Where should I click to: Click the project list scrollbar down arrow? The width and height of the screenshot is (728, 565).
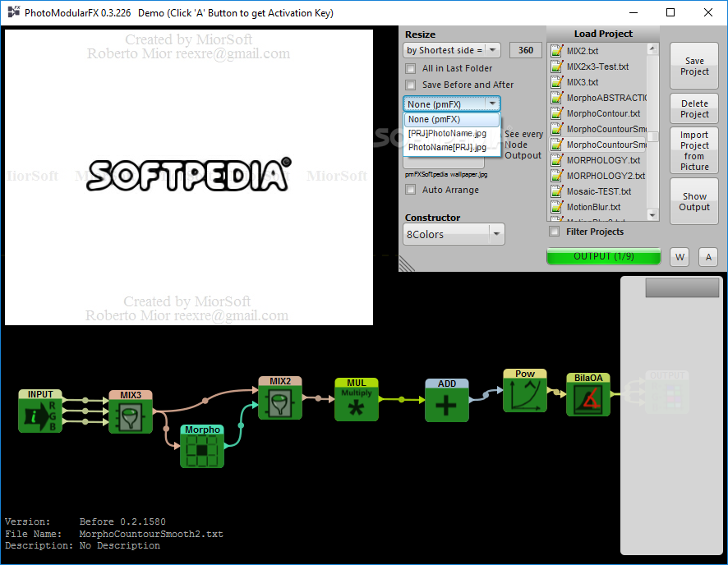tap(652, 215)
